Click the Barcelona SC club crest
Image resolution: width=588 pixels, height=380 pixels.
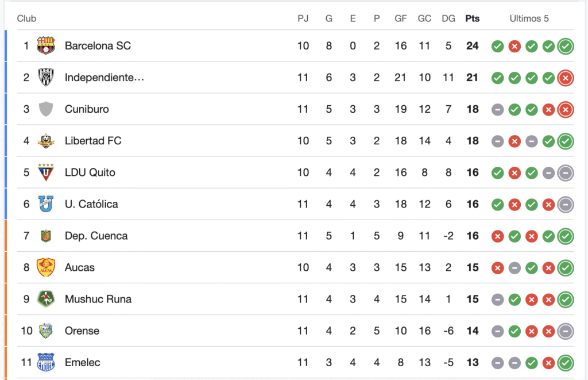pos(46,46)
